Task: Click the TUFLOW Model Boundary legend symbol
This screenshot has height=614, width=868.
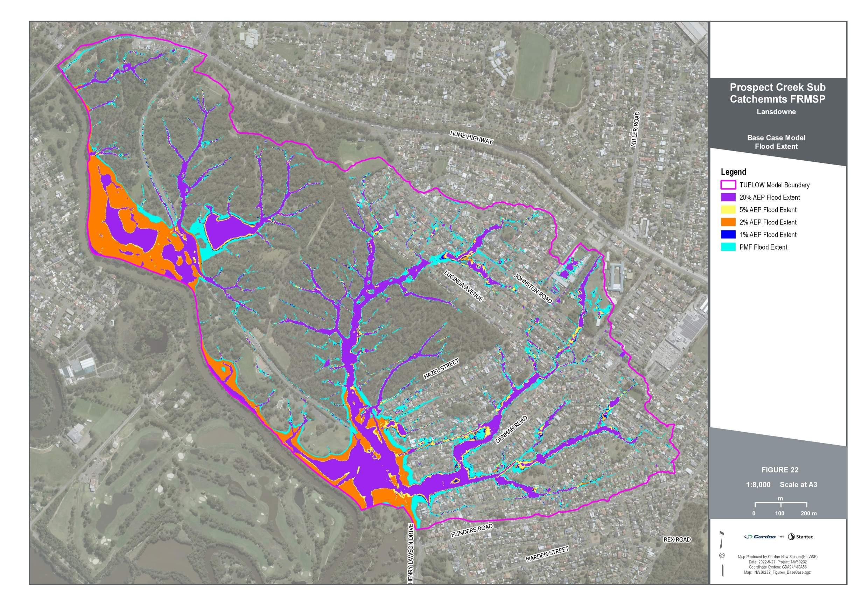Action: (728, 185)
